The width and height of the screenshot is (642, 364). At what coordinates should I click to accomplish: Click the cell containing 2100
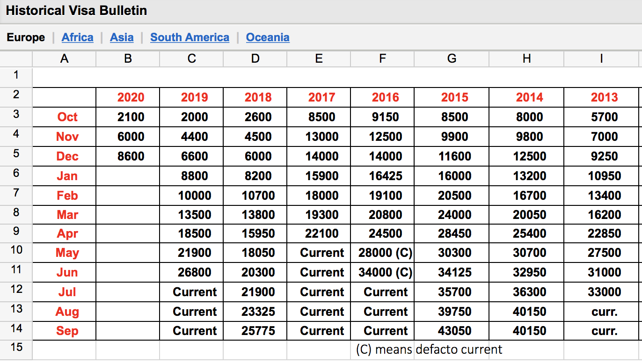128,117
